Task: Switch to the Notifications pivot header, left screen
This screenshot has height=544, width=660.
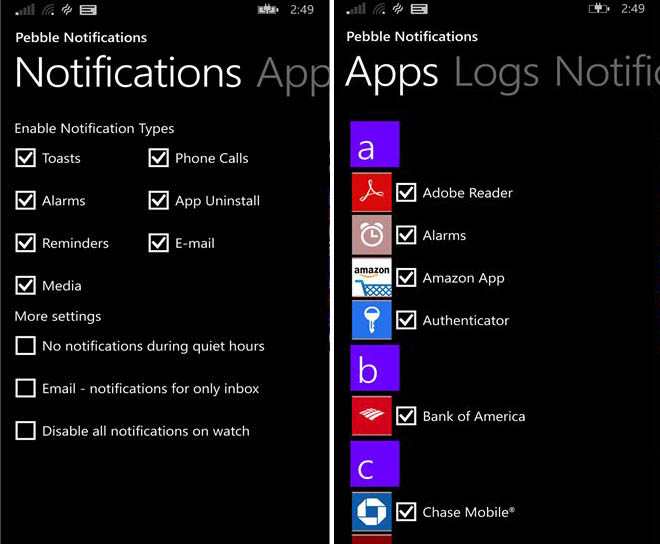Action: (128, 73)
